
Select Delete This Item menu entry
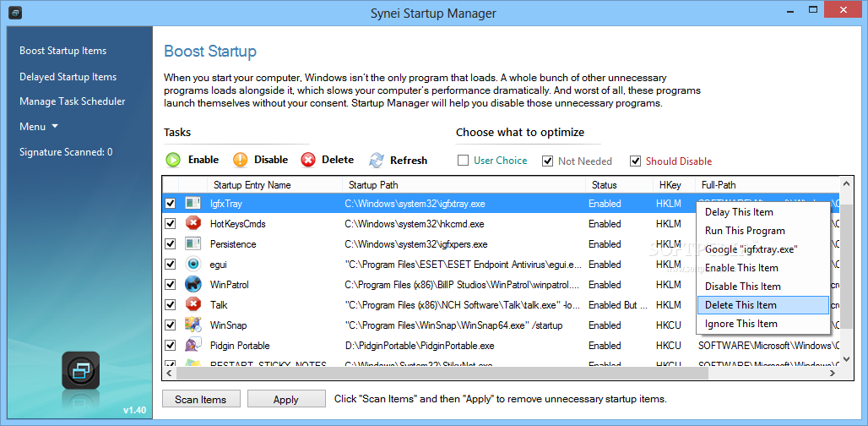(x=762, y=304)
